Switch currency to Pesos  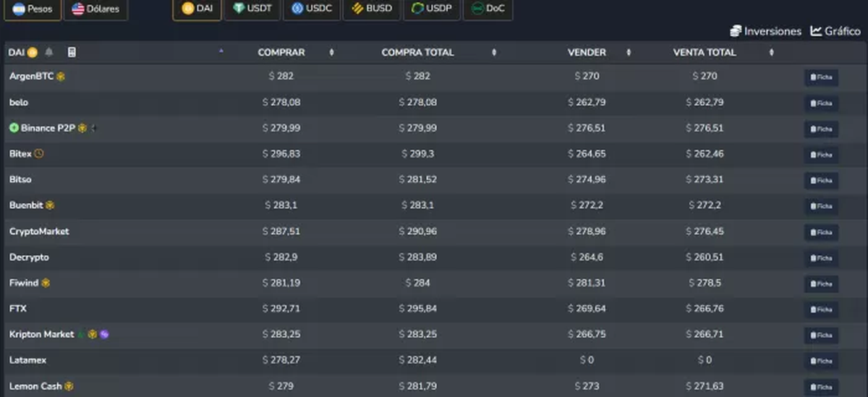[32, 9]
